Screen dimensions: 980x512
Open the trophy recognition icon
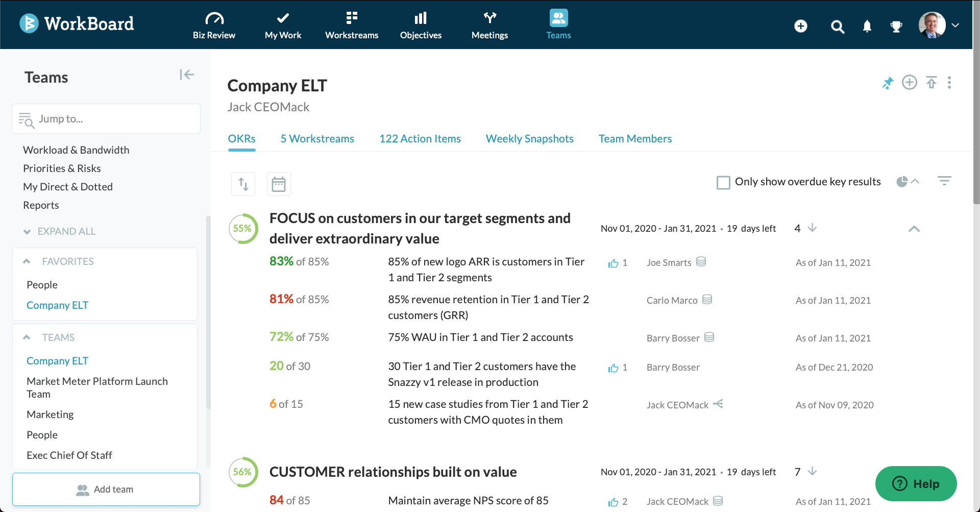point(896,27)
